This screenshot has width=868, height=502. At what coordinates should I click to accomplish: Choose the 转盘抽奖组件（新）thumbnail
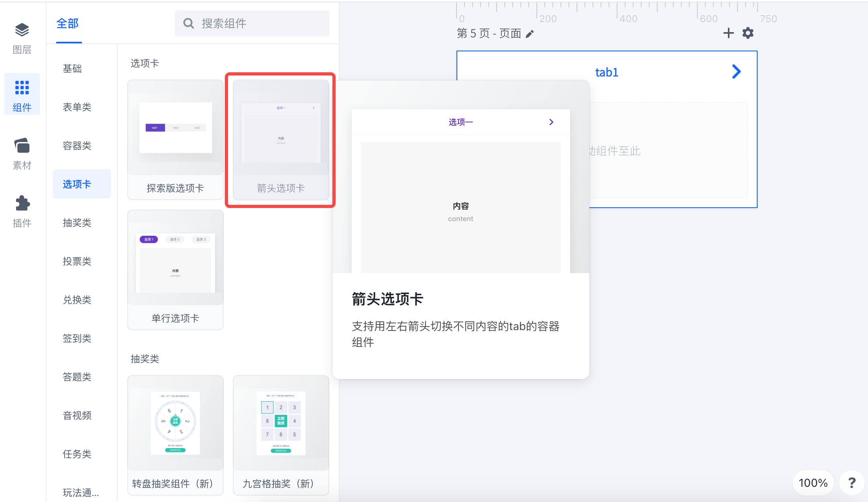[175, 435]
